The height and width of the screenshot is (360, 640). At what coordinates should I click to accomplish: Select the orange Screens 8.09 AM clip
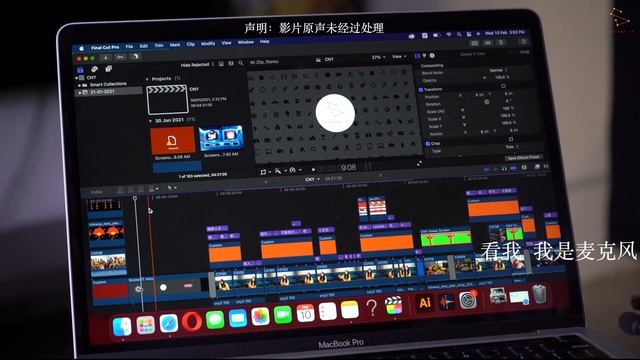pyautogui.click(x=173, y=140)
